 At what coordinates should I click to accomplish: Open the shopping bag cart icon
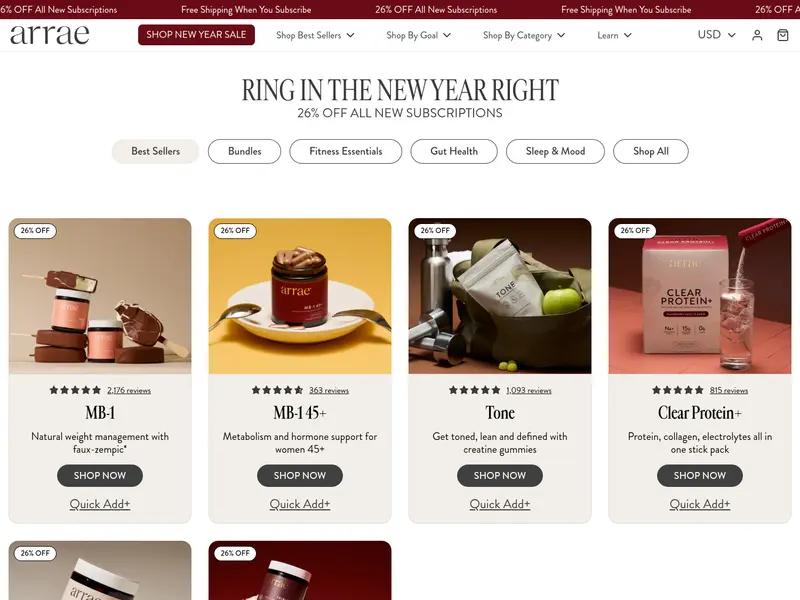coord(783,35)
